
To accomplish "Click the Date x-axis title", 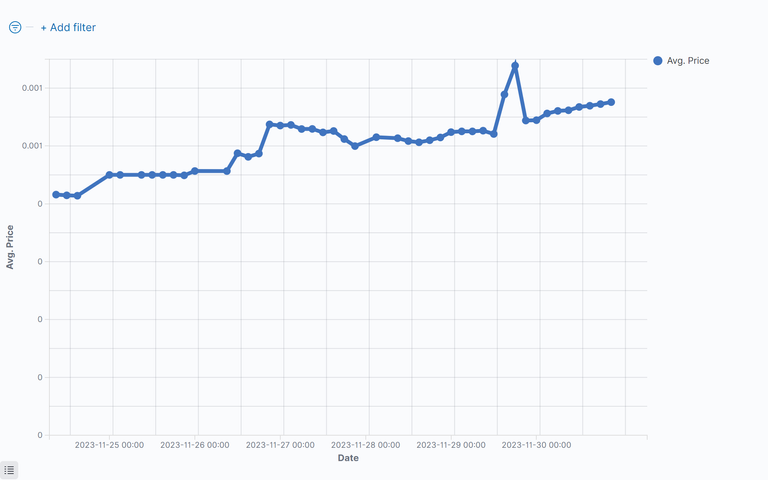I will tap(348, 458).
